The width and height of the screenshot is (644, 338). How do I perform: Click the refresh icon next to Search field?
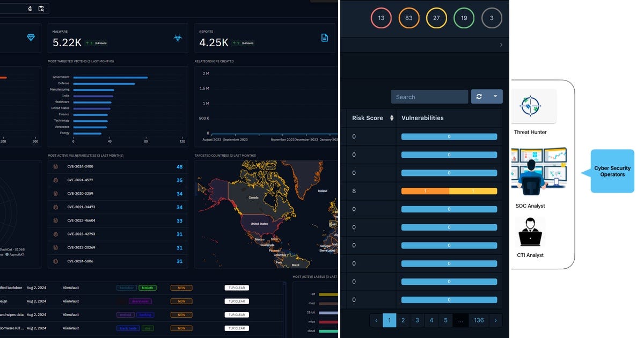pos(479,97)
